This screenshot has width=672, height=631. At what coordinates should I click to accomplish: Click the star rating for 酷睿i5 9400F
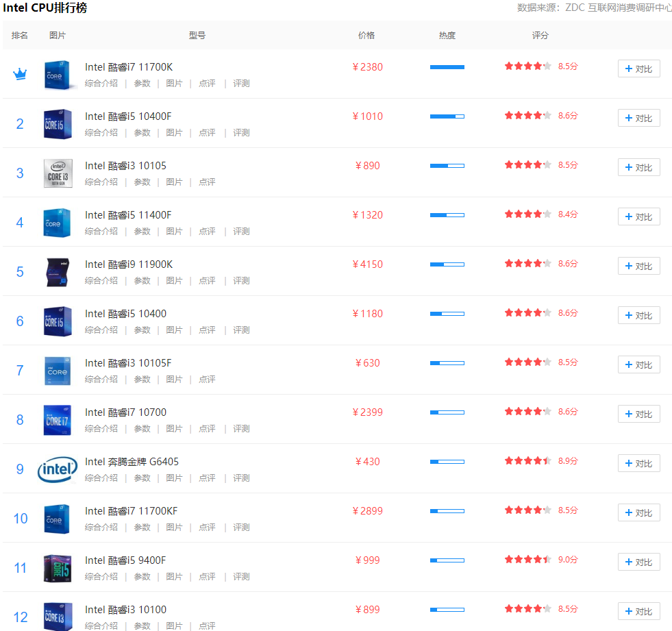[x=527, y=559]
